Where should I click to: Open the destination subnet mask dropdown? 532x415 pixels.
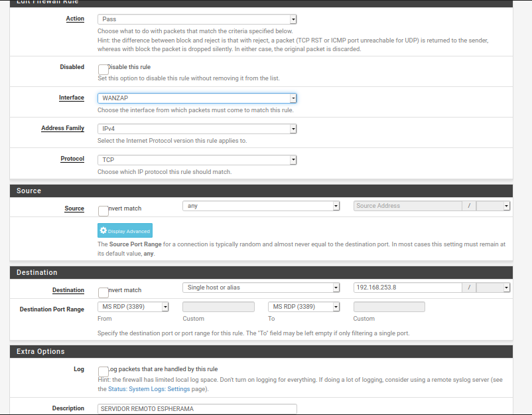point(493,288)
